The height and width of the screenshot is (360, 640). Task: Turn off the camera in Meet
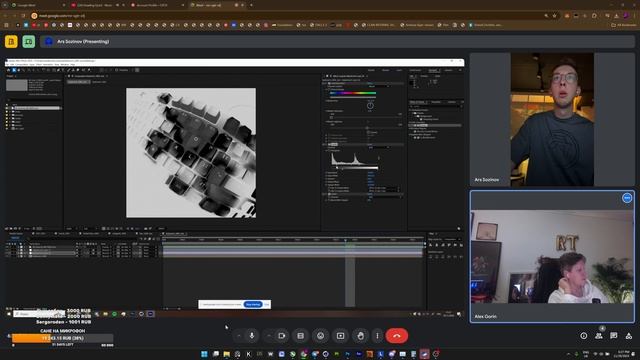tap(282, 336)
